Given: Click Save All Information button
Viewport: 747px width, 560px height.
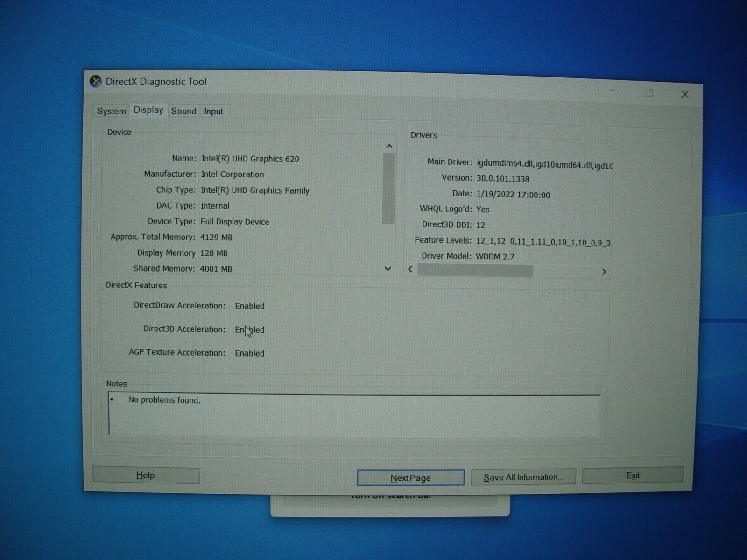Looking at the screenshot, I should [523, 477].
